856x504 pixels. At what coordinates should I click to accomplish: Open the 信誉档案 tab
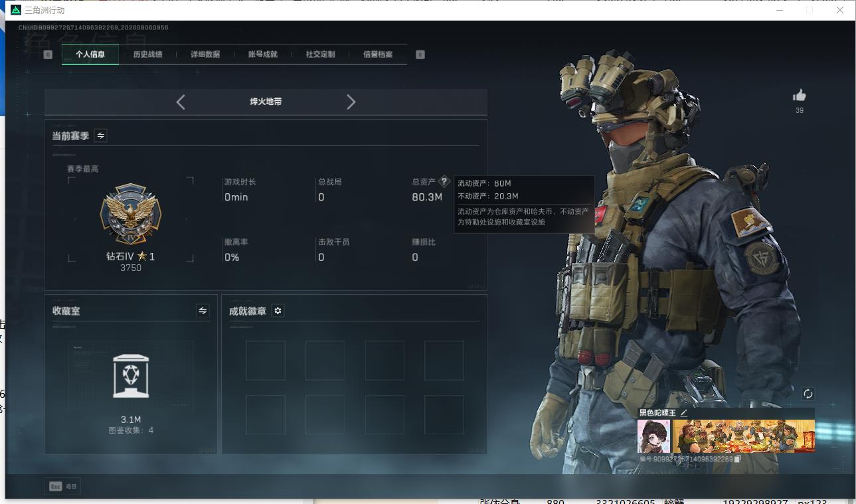(x=377, y=54)
